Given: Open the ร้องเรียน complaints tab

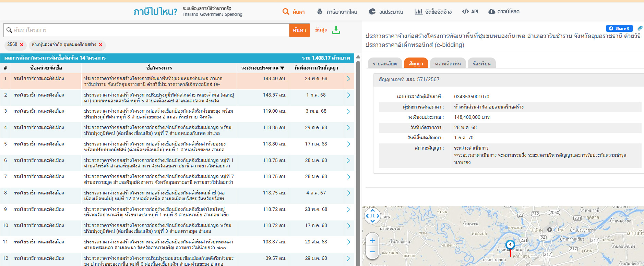Looking at the screenshot, I should click(481, 64).
